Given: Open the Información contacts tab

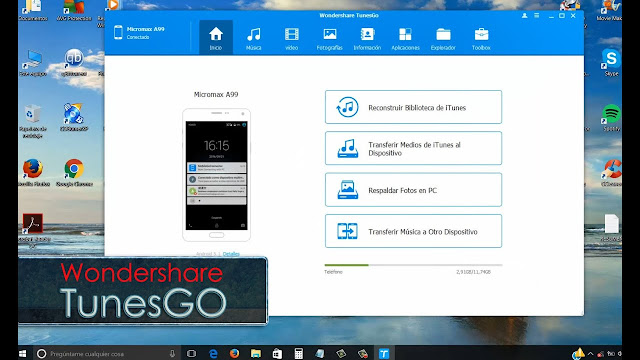Looking at the screenshot, I should (x=367, y=38).
